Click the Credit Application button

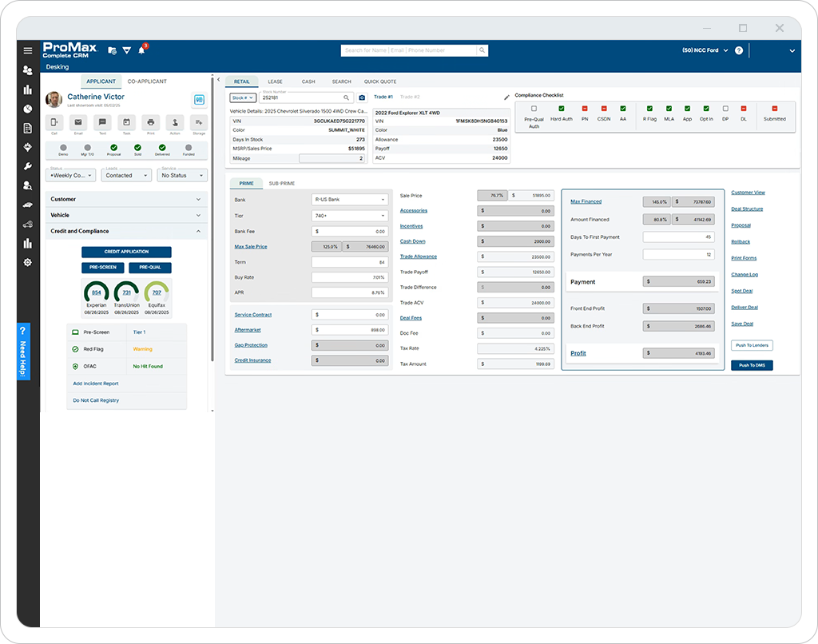point(126,252)
